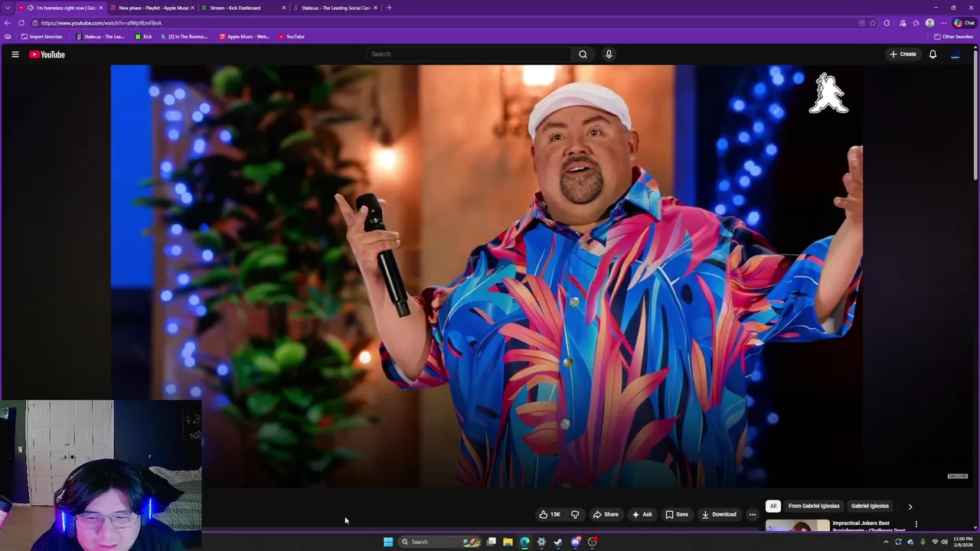Open a new browser tab with plus

pyautogui.click(x=389, y=8)
